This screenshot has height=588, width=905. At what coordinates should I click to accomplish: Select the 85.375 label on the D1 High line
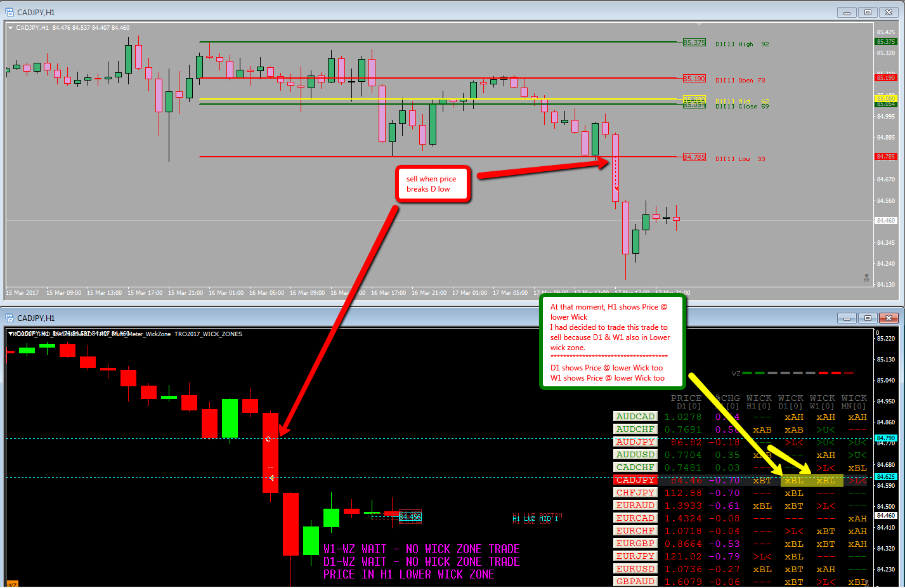tap(694, 42)
